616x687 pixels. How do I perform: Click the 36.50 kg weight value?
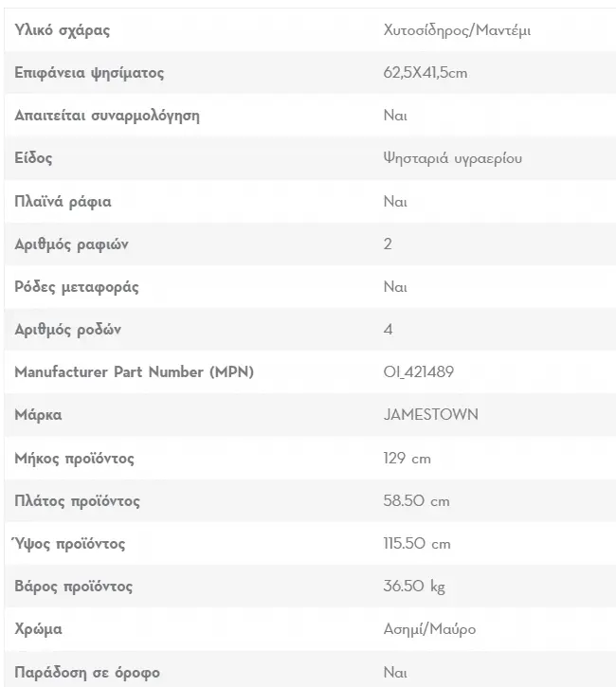pyautogui.click(x=414, y=587)
